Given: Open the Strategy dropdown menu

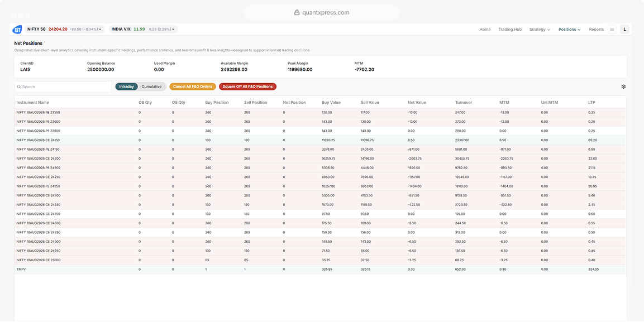Looking at the screenshot, I should [540, 30].
